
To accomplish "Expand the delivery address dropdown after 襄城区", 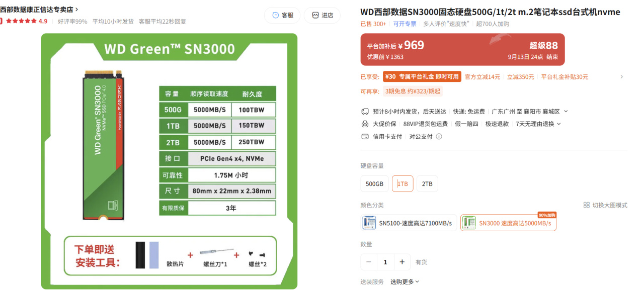I will (566, 112).
